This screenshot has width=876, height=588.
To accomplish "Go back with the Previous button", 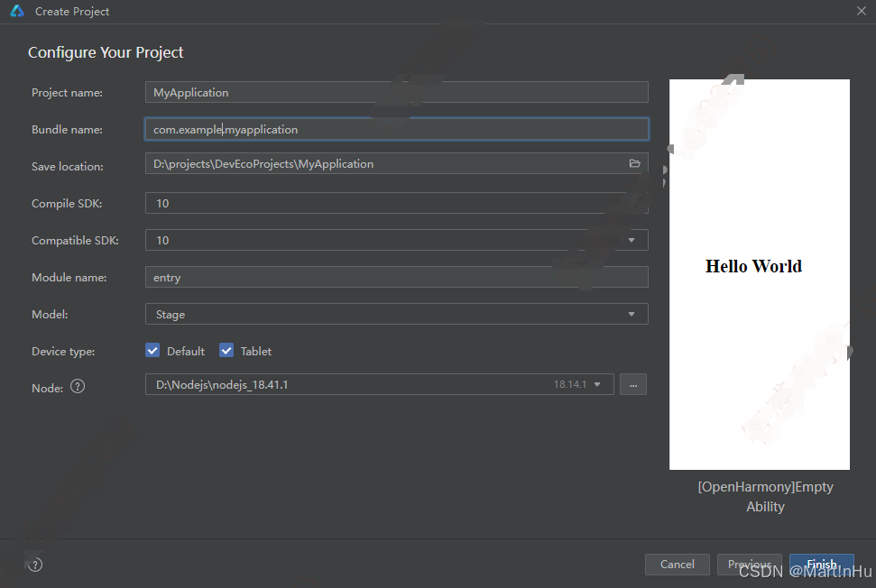I will click(x=749, y=565).
